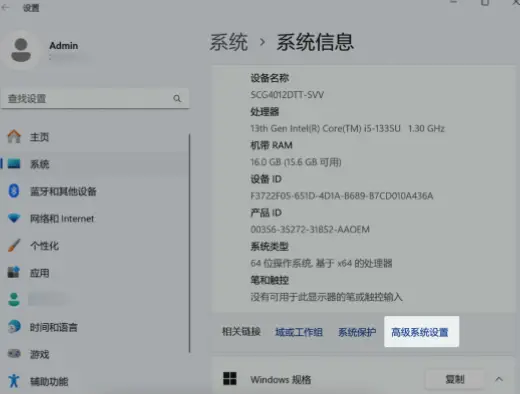Open 网络和 Internet settings

[95, 218]
